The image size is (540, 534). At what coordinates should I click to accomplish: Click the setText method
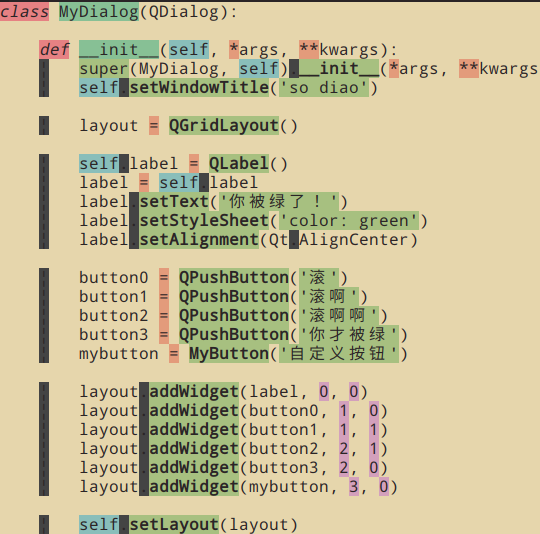click(x=174, y=201)
